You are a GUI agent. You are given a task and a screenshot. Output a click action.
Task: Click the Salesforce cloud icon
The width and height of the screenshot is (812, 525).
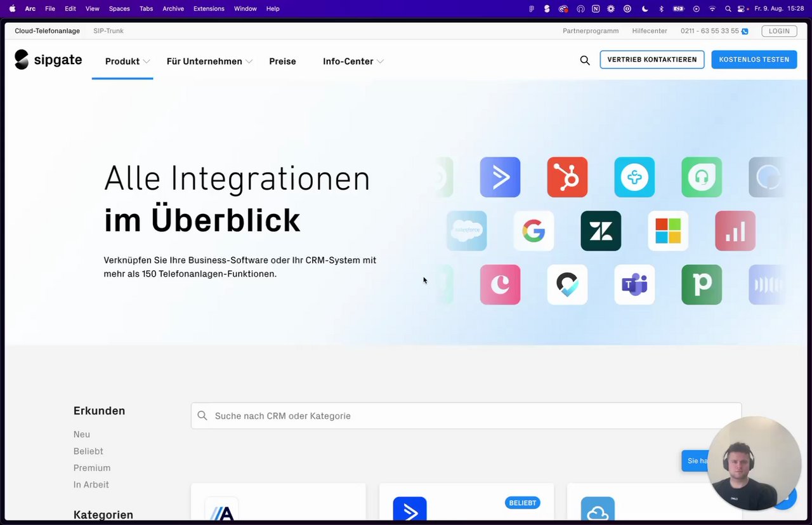coord(466,231)
